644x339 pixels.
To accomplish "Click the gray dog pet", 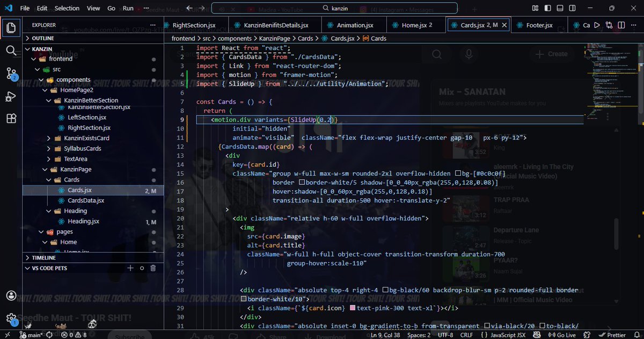I will tap(28, 325).
